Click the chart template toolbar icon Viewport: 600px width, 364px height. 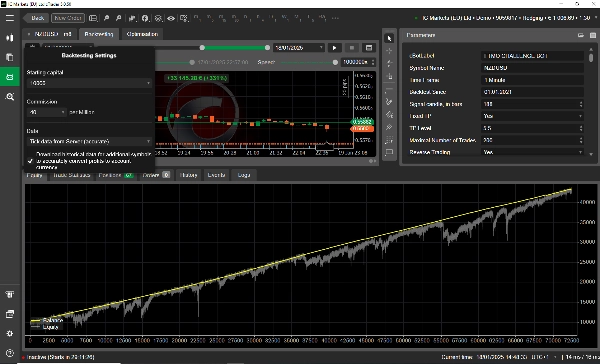coord(184,18)
